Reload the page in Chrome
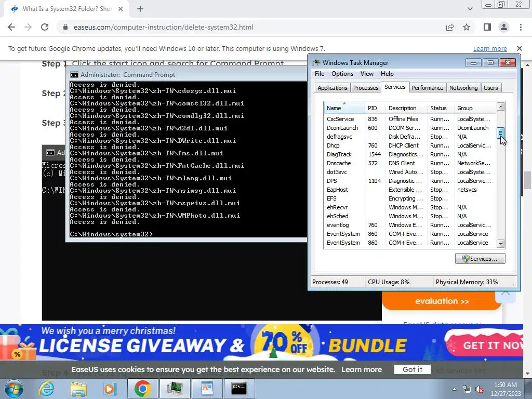 coord(45,27)
